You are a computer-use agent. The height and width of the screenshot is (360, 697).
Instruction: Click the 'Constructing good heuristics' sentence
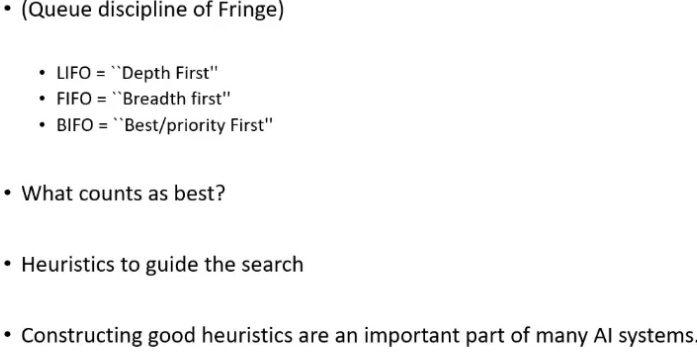pos(358,336)
